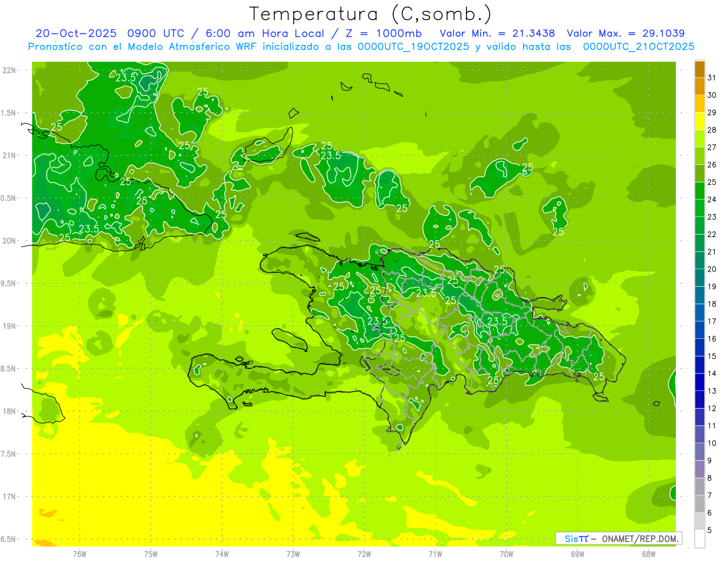
Task: Click the 18N latitude axis label
Action: [10, 411]
